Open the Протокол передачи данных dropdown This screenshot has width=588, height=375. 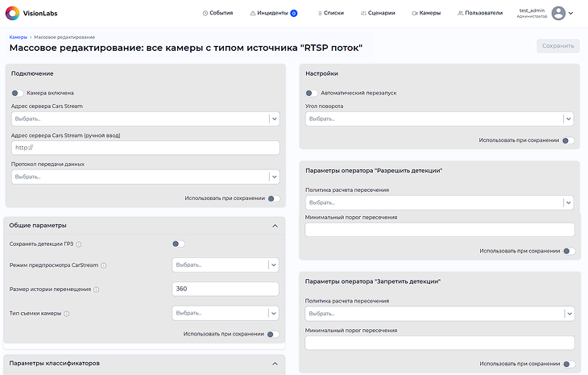tap(146, 177)
